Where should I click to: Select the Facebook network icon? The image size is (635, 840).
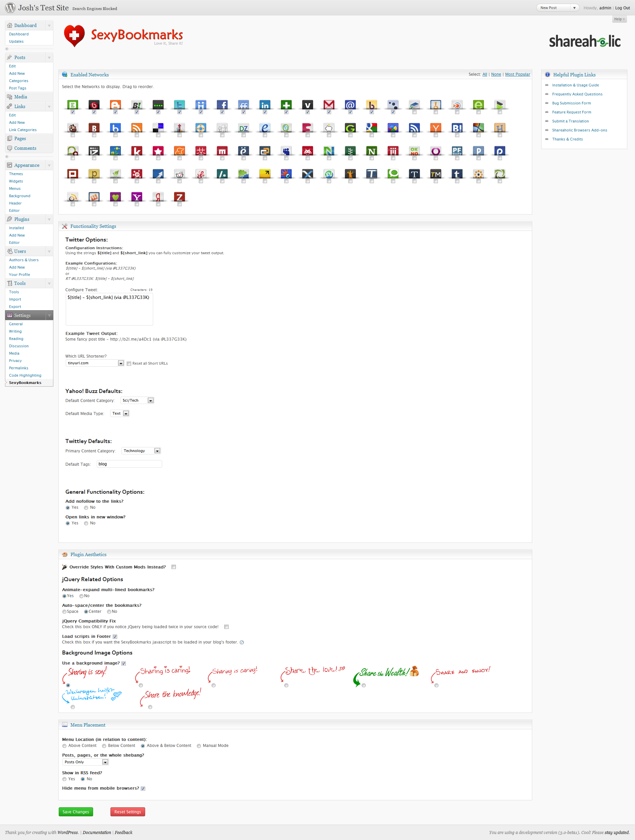coord(222,105)
